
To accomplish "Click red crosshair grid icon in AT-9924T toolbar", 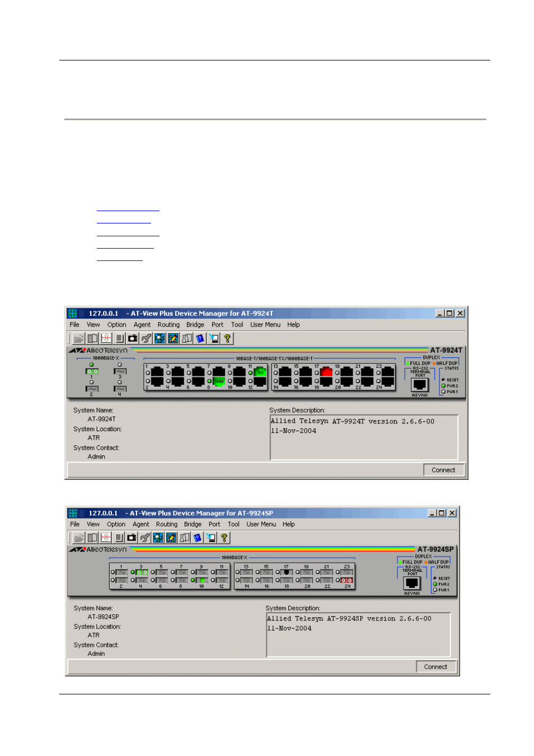I will click(106, 338).
